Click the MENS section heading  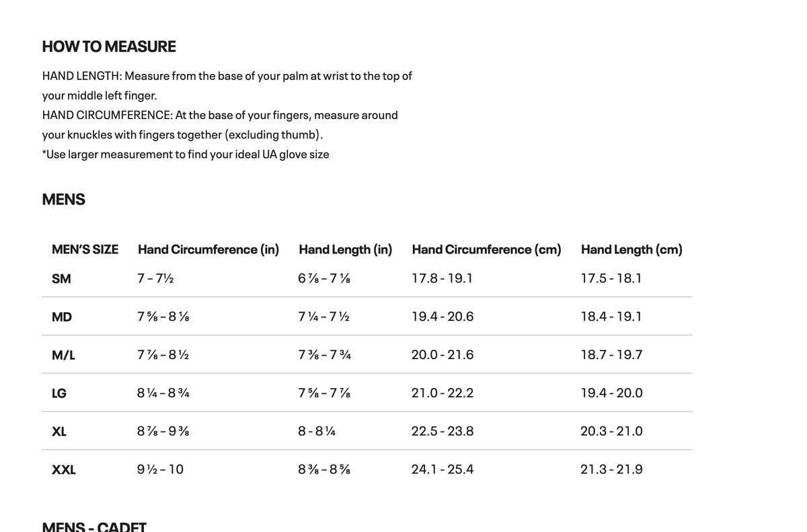63,200
